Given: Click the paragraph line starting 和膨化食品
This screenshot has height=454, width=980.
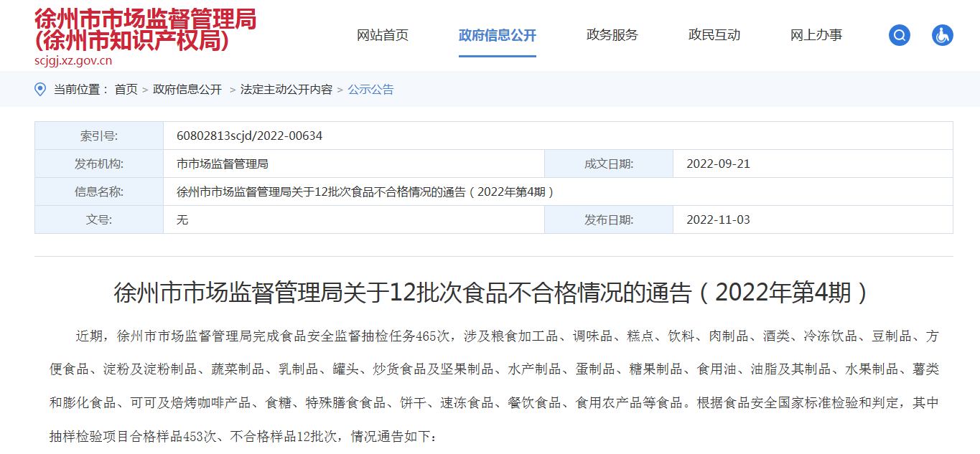Looking at the screenshot, I should click(494, 403).
